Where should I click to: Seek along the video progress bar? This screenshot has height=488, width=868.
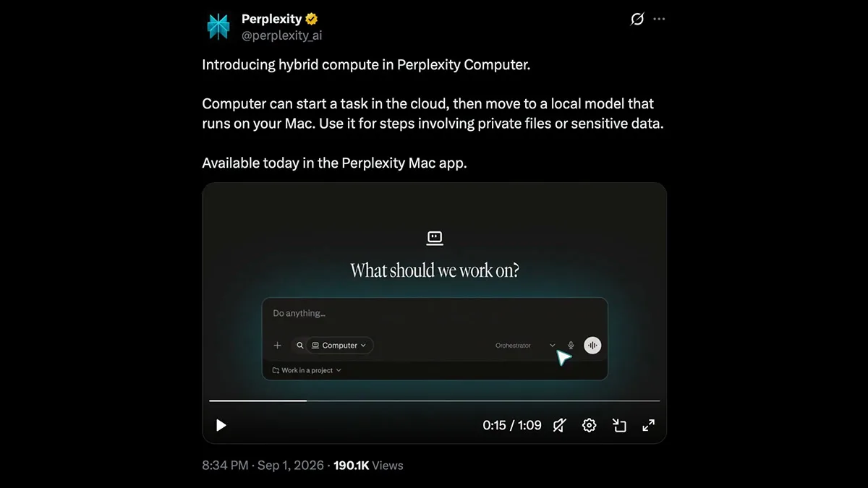[x=435, y=401]
